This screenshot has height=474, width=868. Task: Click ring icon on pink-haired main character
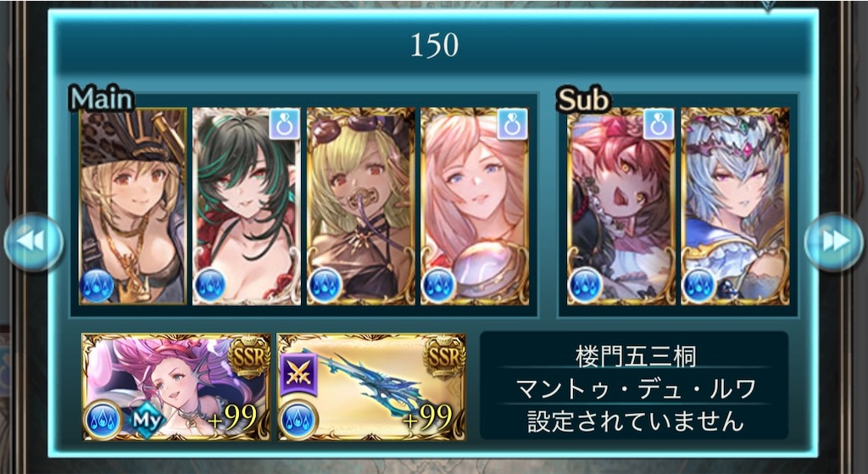tap(512, 124)
